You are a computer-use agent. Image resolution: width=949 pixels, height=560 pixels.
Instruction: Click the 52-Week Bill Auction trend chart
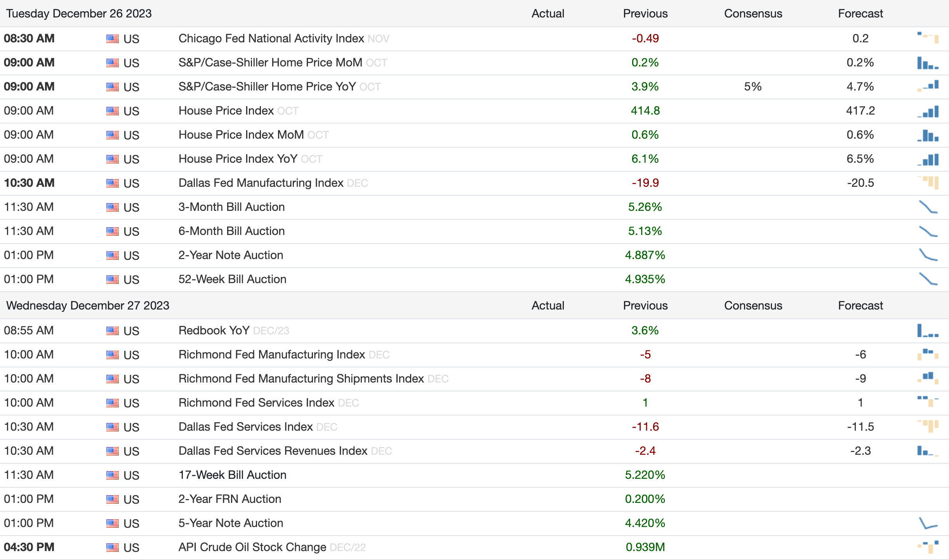coord(928,279)
